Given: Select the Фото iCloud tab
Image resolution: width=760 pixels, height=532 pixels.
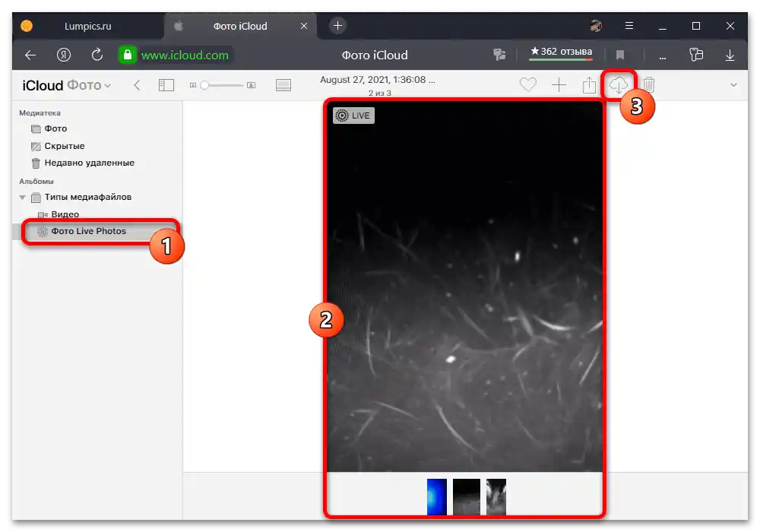Looking at the screenshot, I should [x=240, y=26].
